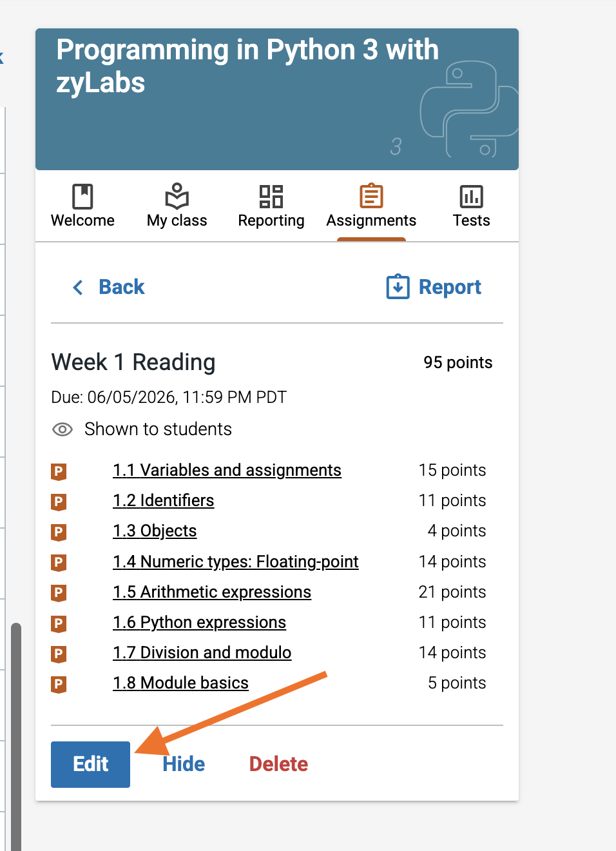This screenshot has height=851, width=616.
Task: Open 1.4 Numeric types: Floating-point link
Action: (236, 562)
